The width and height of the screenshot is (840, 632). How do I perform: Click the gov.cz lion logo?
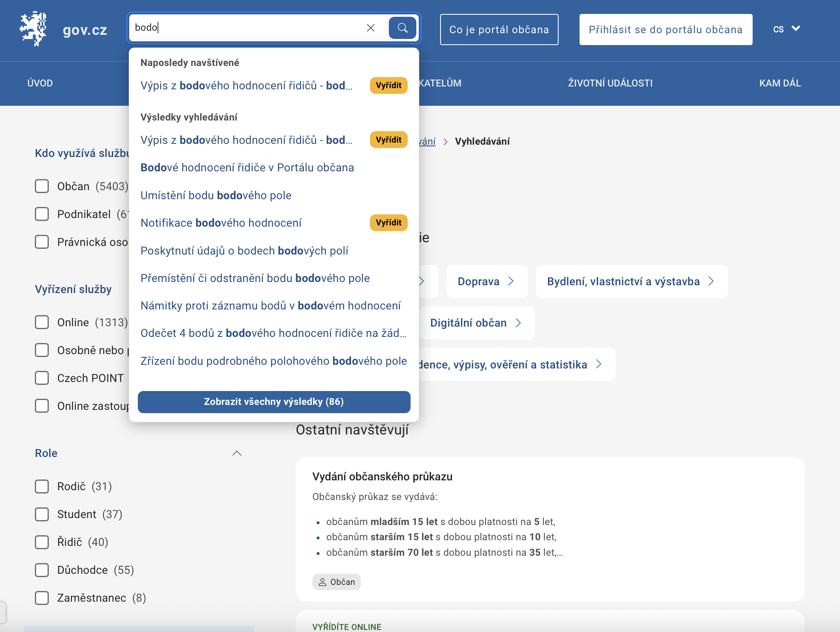click(x=33, y=29)
